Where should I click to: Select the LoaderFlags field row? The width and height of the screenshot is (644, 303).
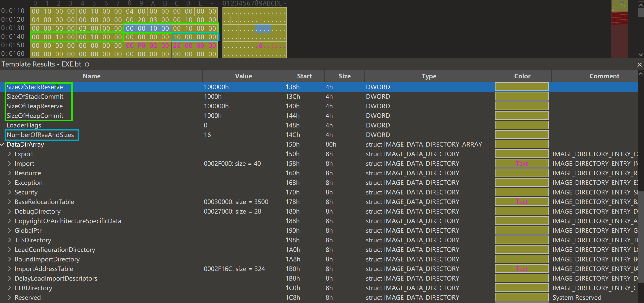click(24, 125)
